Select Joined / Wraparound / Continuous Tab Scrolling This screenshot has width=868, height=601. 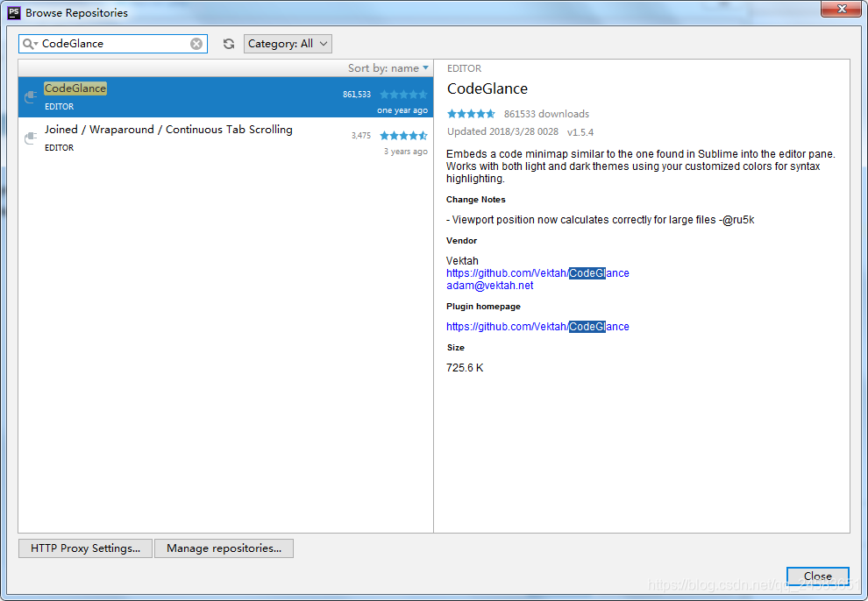click(x=226, y=138)
